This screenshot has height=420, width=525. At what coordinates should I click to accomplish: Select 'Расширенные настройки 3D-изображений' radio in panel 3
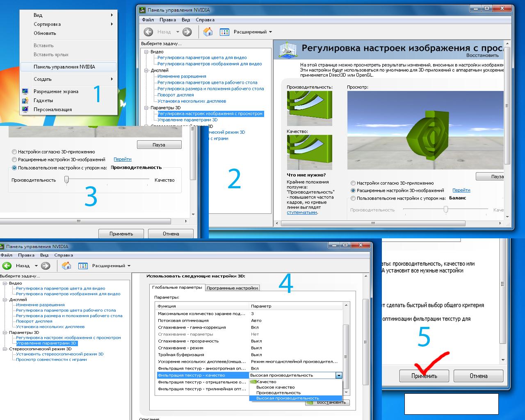pos(14,160)
